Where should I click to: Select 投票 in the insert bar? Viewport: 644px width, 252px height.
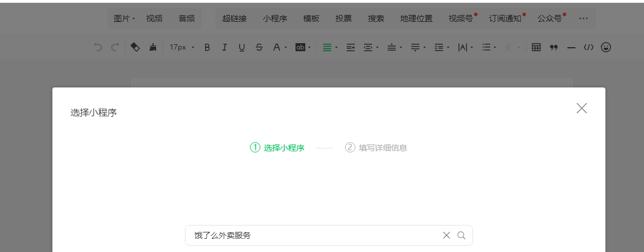(x=343, y=18)
